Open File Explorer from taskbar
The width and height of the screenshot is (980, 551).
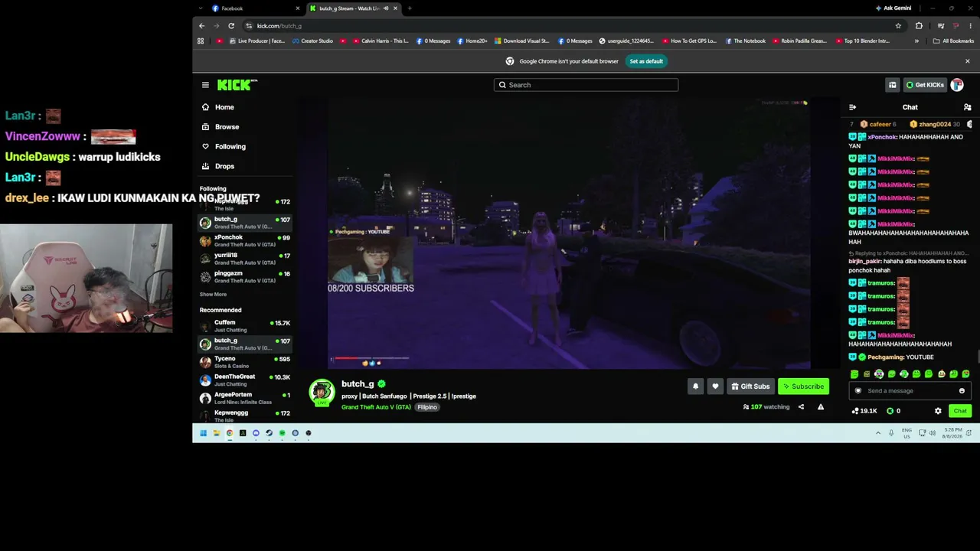coord(217,433)
